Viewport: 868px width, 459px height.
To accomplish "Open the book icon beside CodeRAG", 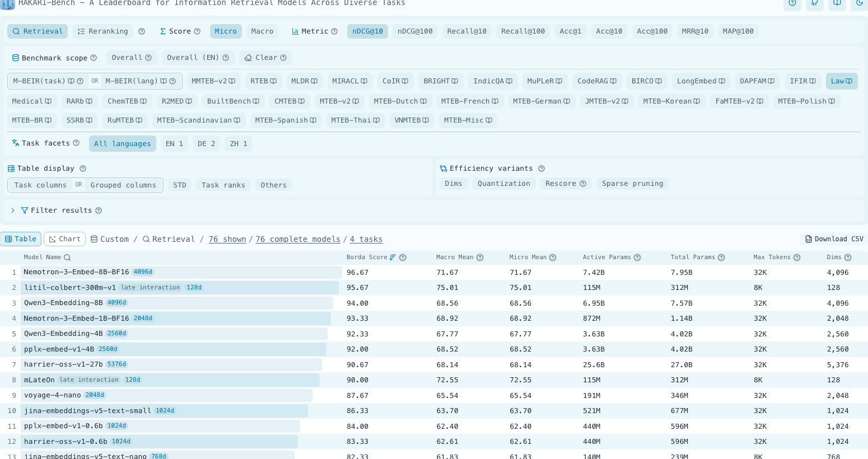I will 613,81.
